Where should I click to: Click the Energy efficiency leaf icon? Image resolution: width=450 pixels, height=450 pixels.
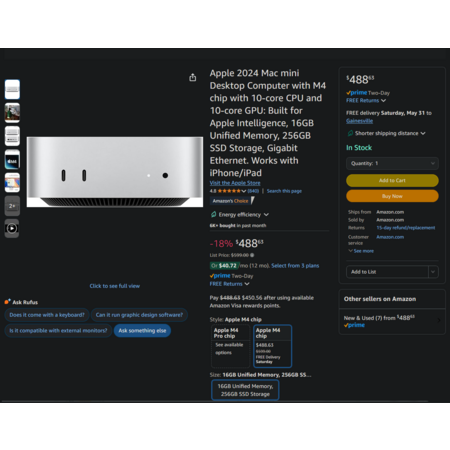[214, 214]
